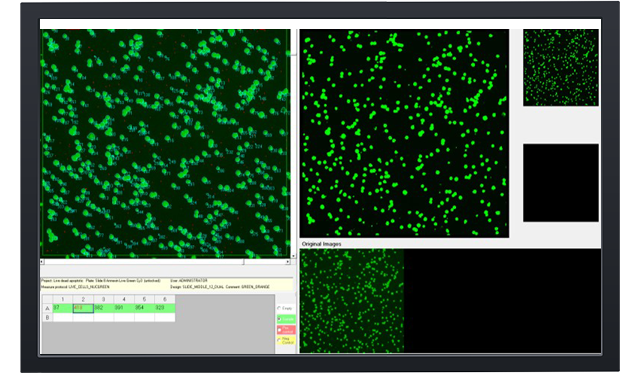The height and width of the screenshot is (373, 640).
Task: Select well A6 with value 329
Action: [x=165, y=308]
